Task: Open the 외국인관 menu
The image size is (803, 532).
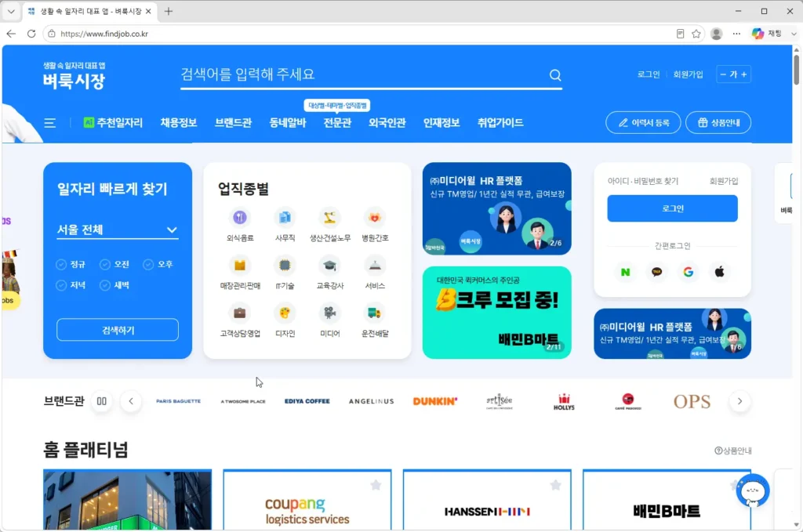Action: (387, 123)
